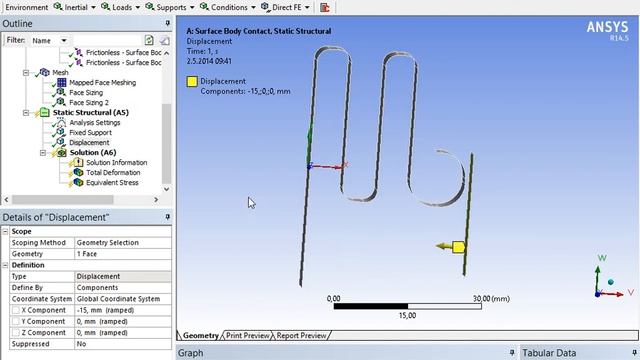
Task: Click red X axis of orientation triad
Action: pos(613,293)
